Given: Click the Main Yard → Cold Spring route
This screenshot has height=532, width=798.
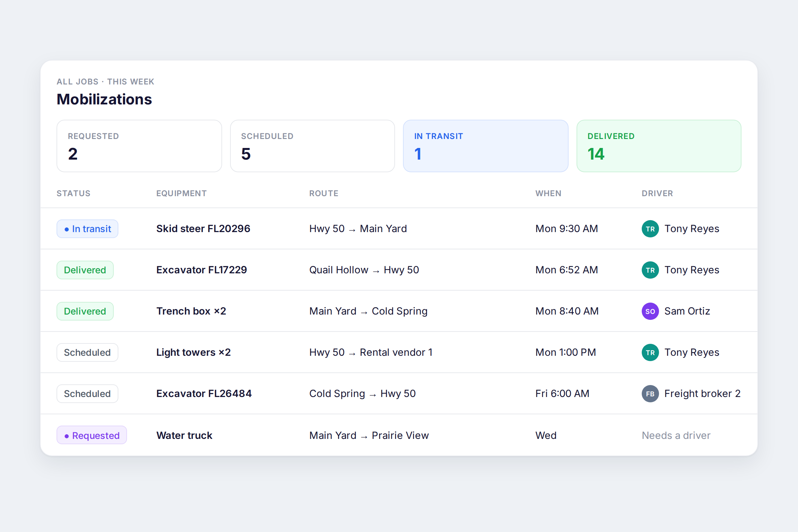Looking at the screenshot, I should tap(368, 311).
